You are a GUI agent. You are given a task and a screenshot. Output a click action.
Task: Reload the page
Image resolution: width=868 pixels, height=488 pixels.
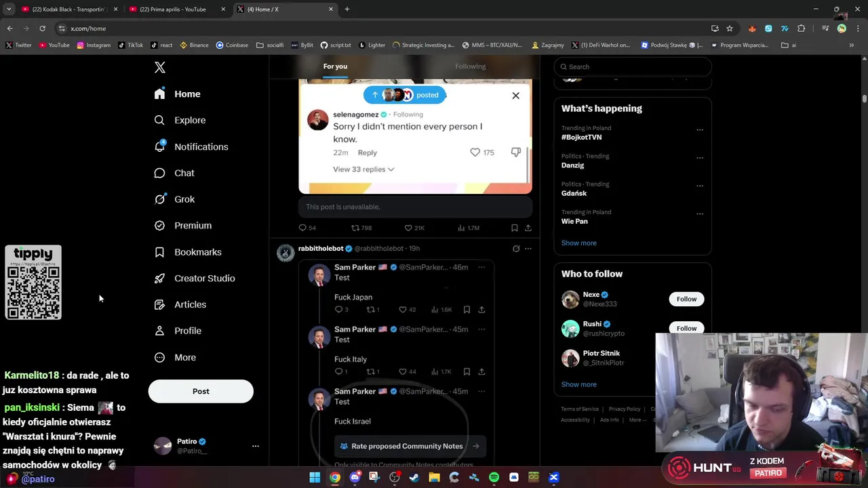[42, 28]
